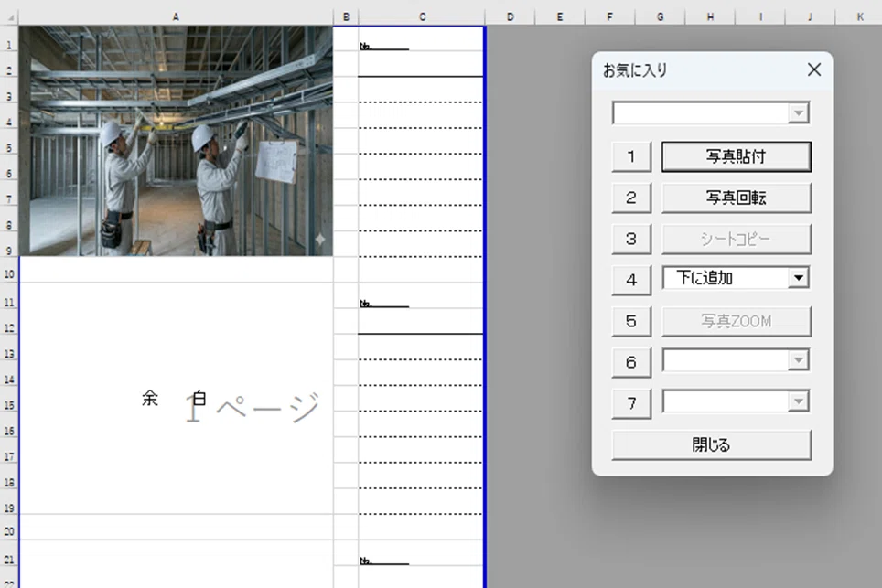Open the dropdown arrow beside button 7
The width and height of the screenshot is (882, 588).
[798, 401]
